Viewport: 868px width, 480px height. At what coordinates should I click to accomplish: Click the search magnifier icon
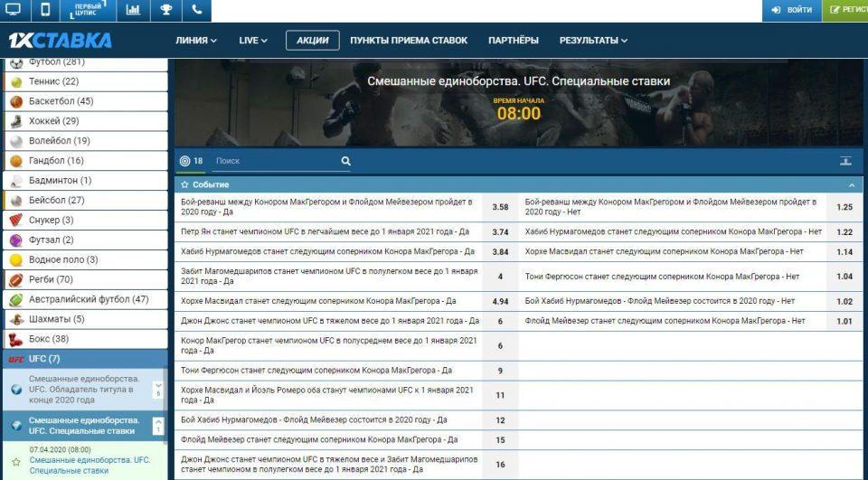click(x=345, y=161)
